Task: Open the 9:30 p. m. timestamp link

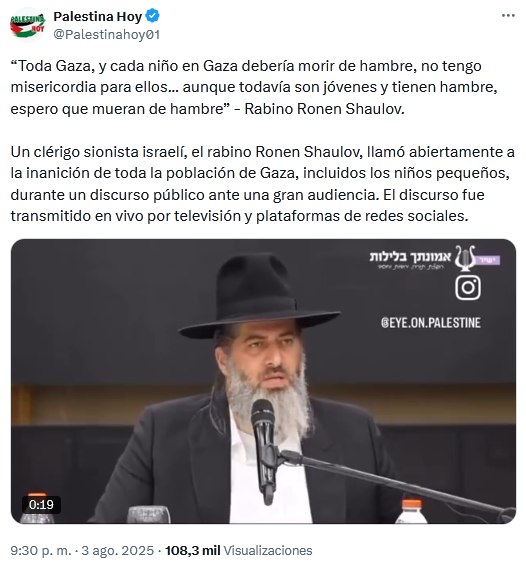Action: (x=41, y=550)
